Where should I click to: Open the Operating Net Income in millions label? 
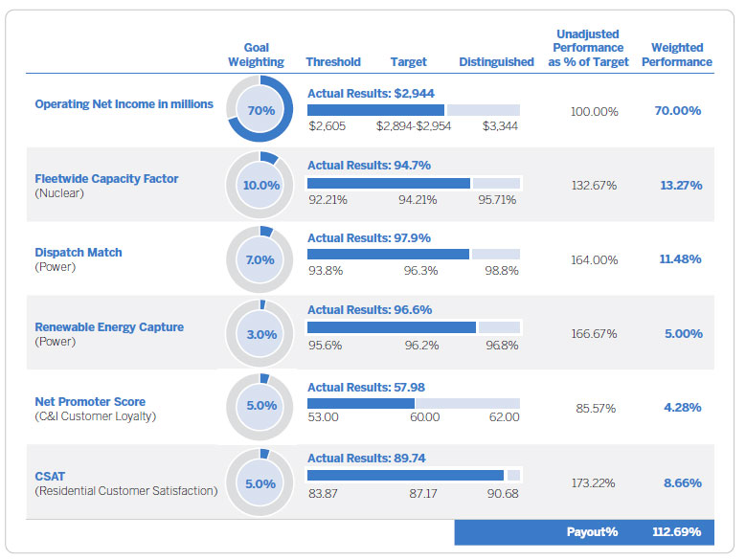click(124, 104)
